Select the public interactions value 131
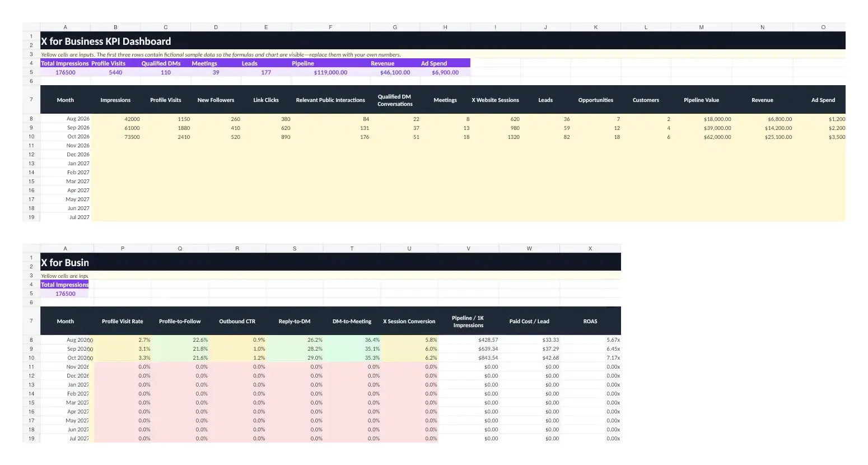 (x=330, y=128)
